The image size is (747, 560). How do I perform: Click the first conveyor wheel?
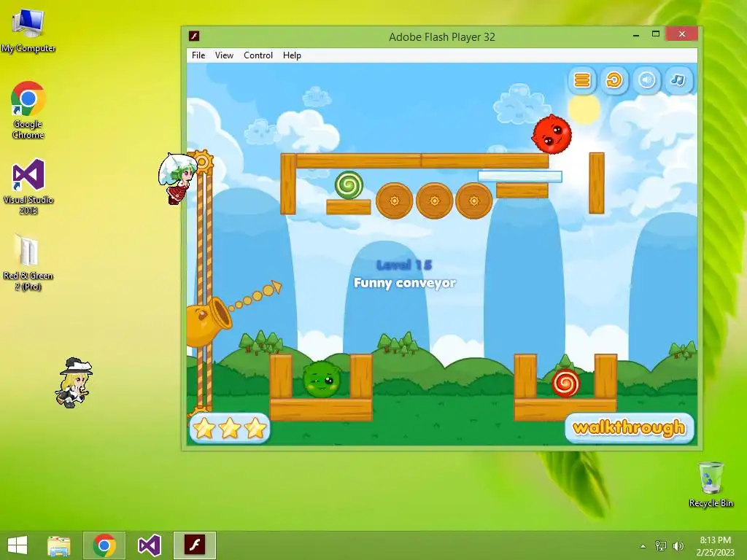395,201
